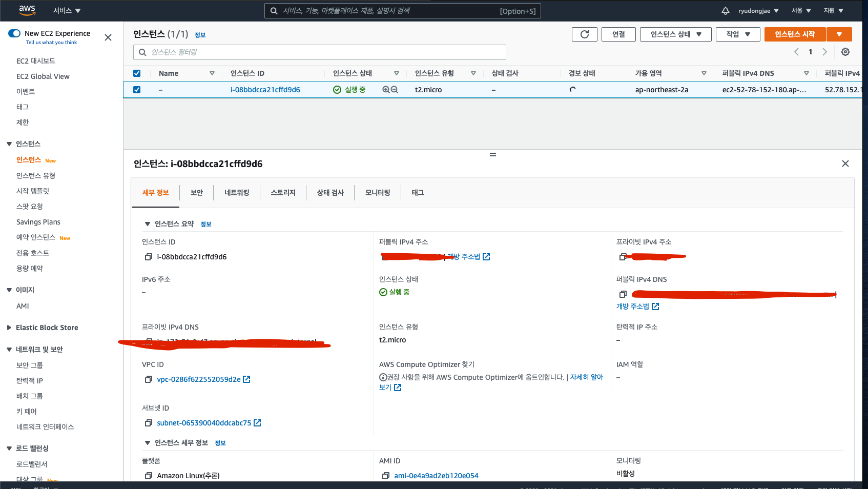This screenshot has width=868, height=489.
Task: Copy the private IPv4 address
Action: (623, 257)
